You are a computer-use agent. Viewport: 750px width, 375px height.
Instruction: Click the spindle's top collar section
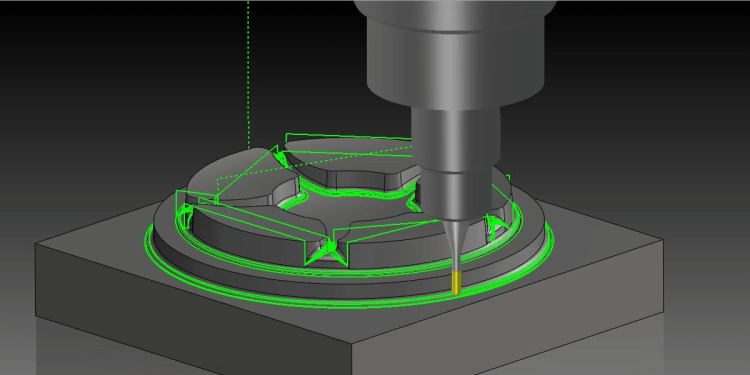tap(455, 13)
